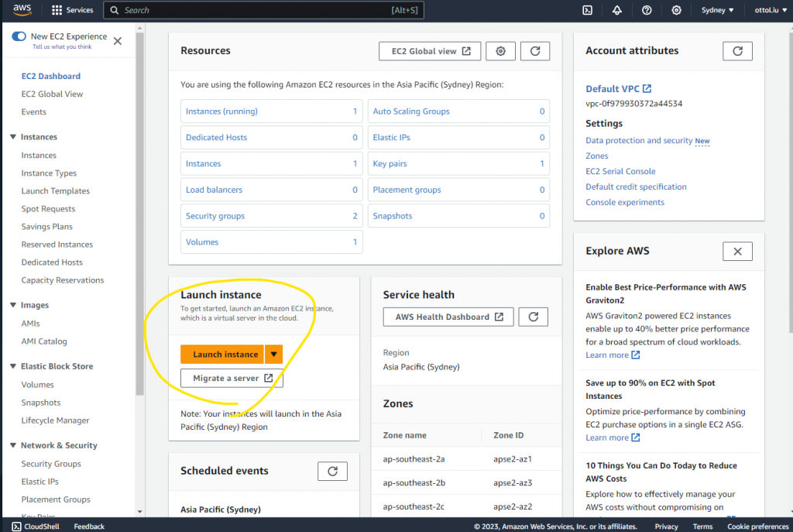Click Learn more under Graviton2 article
Screen dimensions: 793x532
click(613, 355)
